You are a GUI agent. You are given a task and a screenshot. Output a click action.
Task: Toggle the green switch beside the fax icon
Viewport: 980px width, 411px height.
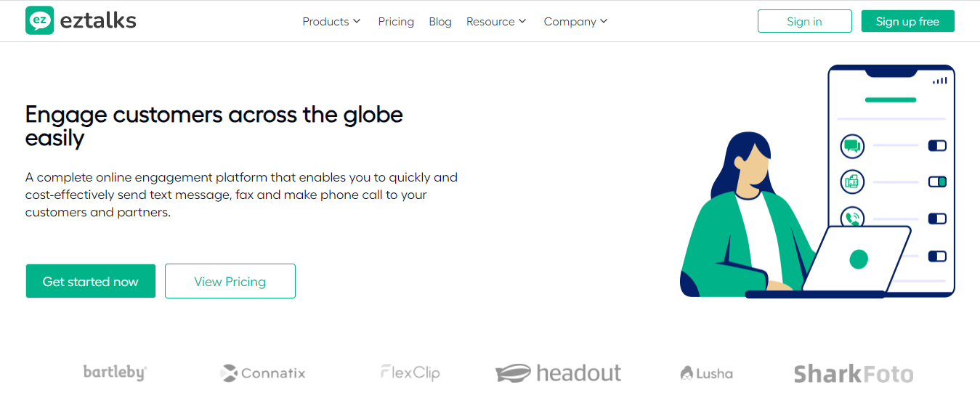(937, 182)
